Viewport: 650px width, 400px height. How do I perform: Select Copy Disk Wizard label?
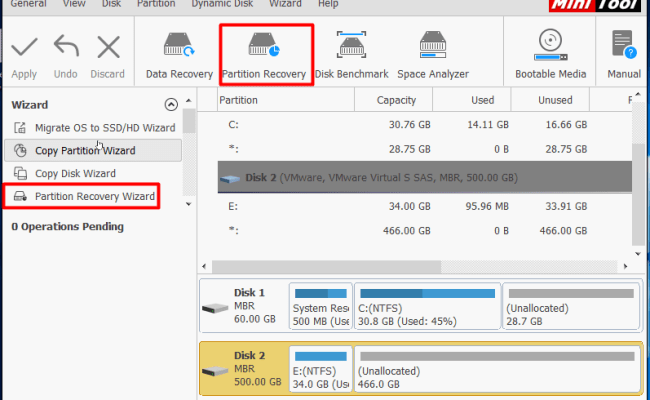point(75,173)
